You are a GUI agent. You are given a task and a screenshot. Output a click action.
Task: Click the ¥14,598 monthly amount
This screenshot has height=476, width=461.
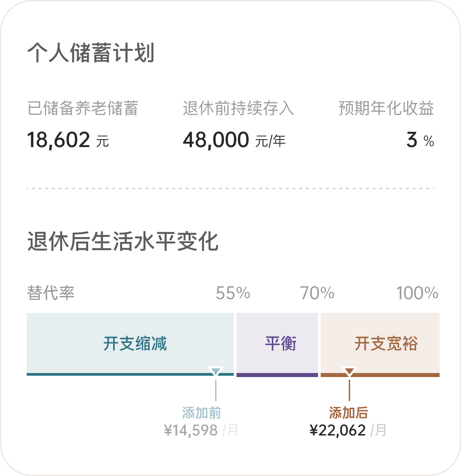191,430
